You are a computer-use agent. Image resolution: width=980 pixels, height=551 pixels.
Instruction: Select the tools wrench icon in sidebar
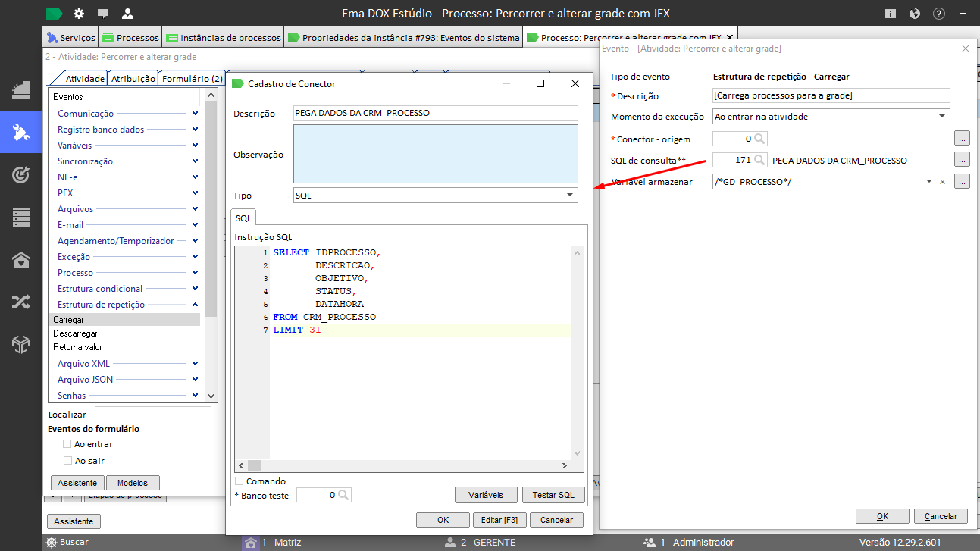coord(21,133)
